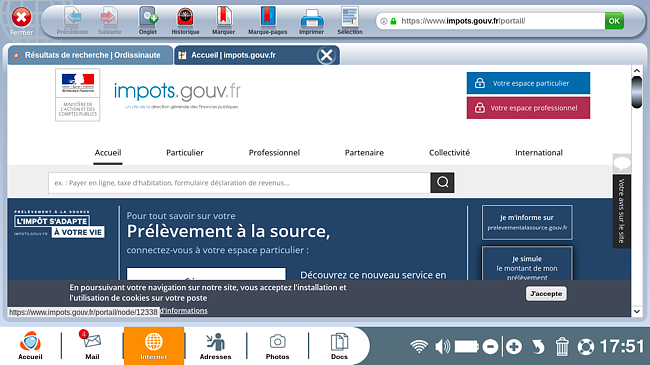Open the Marque-pages bookmarks list

point(267,21)
